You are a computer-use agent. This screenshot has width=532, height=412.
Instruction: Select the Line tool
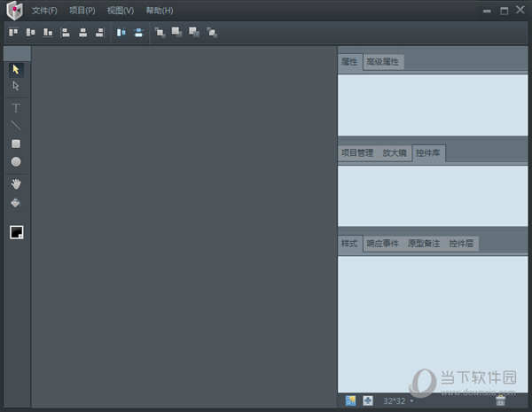pos(16,126)
